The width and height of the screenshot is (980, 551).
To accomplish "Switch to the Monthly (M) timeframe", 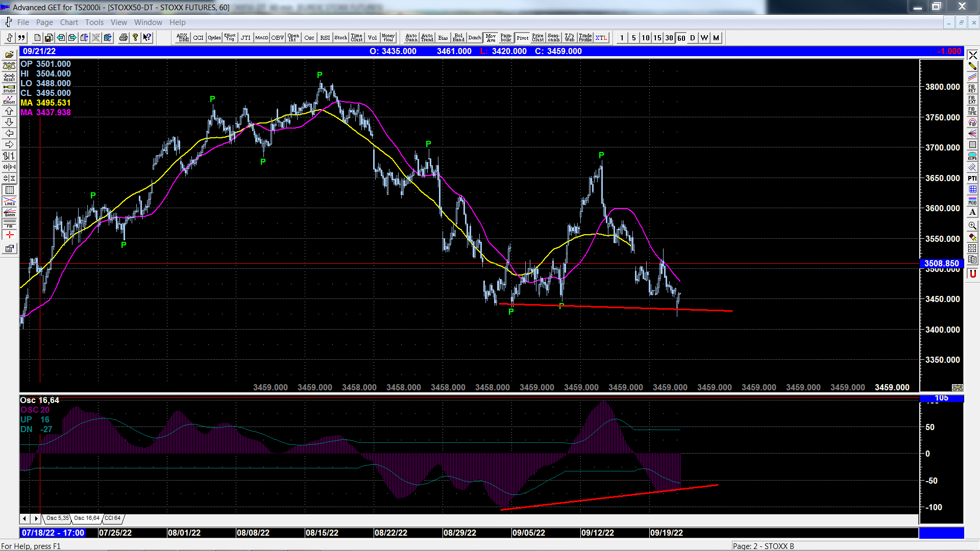I will [716, 38].
